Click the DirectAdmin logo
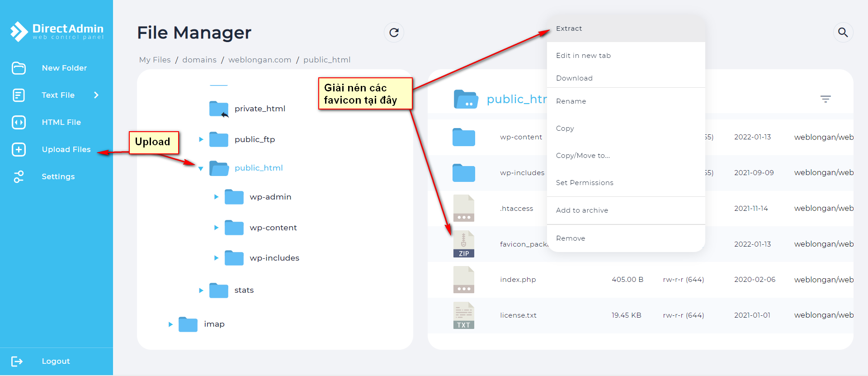 57,32
